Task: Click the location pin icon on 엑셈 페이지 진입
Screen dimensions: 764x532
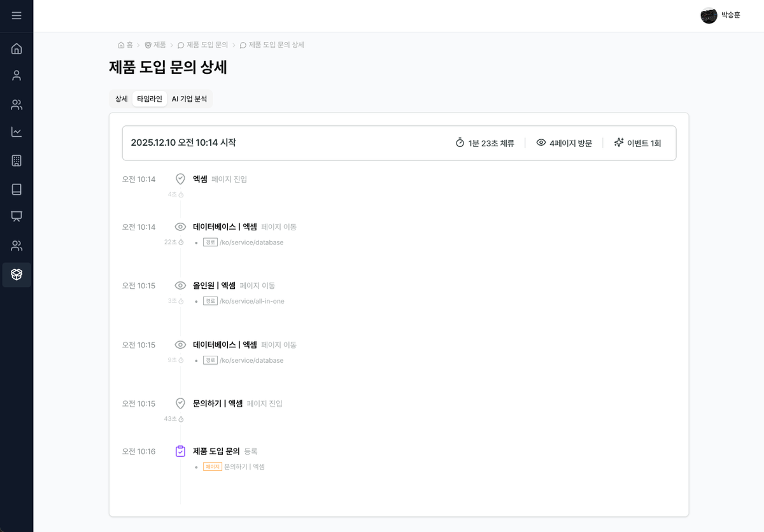Action: pyautogui.click(x=180, y=179)
